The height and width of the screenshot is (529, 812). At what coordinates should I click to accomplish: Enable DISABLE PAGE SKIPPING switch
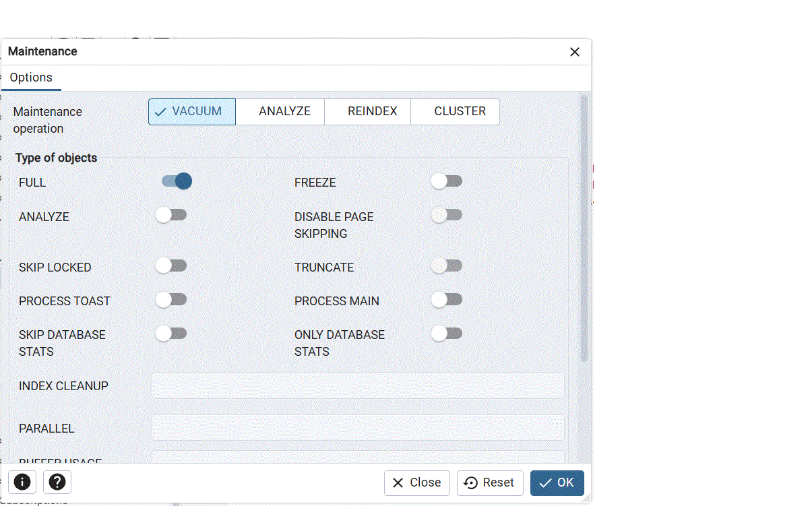pyautogui.click(x=447, y=215)
